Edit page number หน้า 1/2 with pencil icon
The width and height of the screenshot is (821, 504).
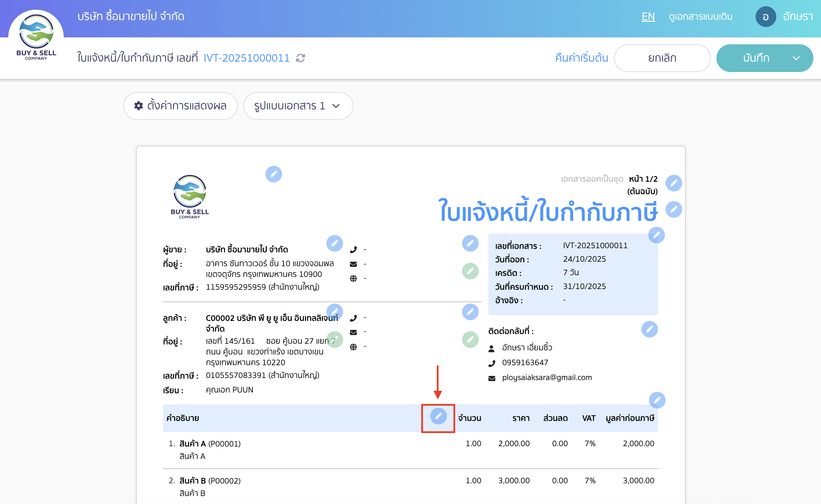(674, 183)
